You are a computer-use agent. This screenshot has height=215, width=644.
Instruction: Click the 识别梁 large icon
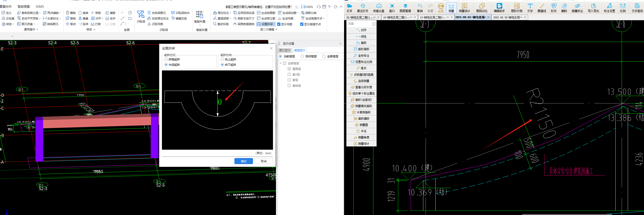[x=141, y=17]
